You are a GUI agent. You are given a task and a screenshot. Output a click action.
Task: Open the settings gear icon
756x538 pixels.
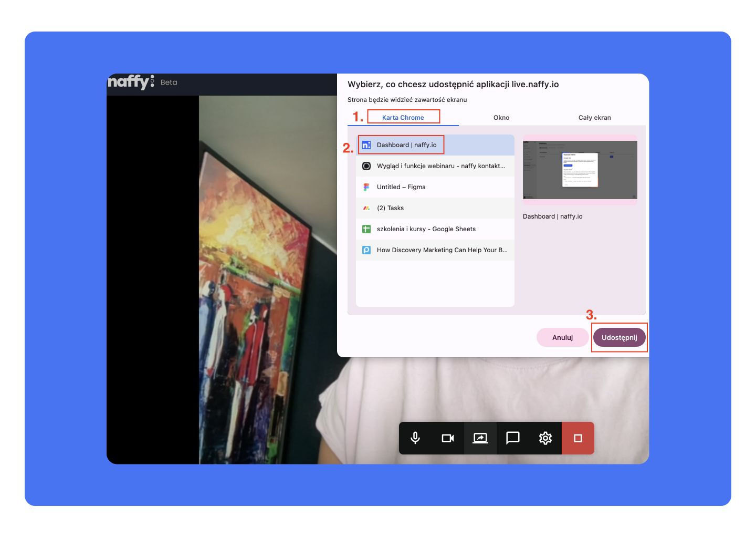pyautogui.click(x=545, y=438)
